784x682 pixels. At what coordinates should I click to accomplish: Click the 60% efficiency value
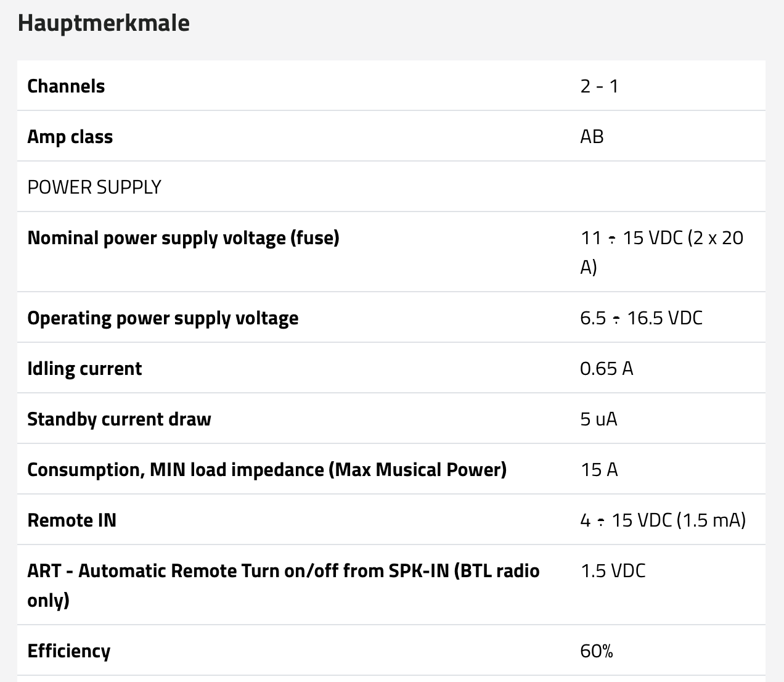[597, 651]
